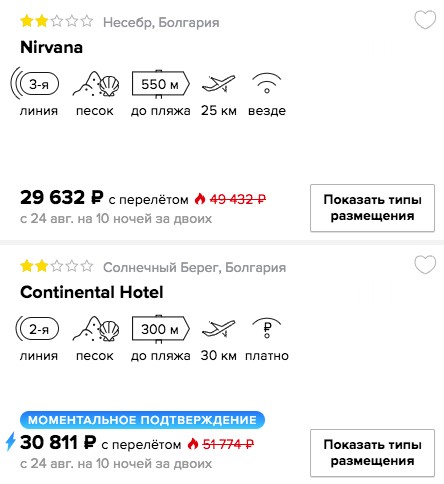Click the 30 811 ₽ price

pyautogui.click(x=58, y=442)
